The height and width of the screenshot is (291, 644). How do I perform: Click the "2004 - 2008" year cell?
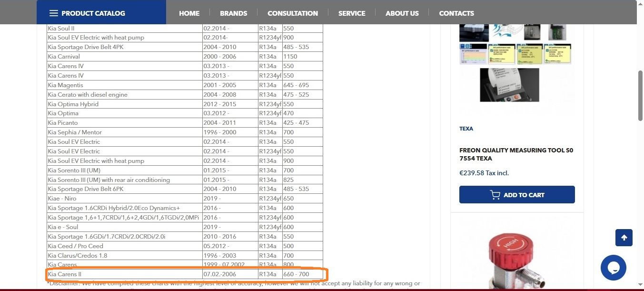[x=230, y=94]
